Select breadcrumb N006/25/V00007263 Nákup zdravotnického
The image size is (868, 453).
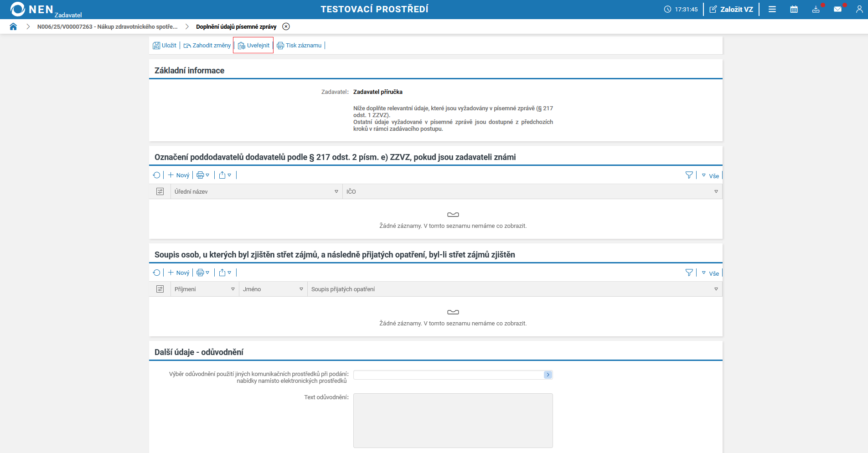[108, 26]
